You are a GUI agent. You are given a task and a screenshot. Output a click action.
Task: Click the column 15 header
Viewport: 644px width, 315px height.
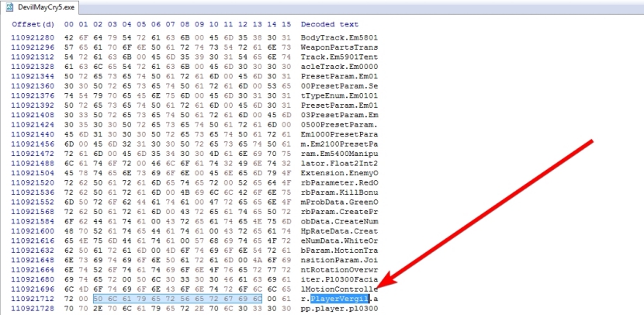tap(286, 25)
